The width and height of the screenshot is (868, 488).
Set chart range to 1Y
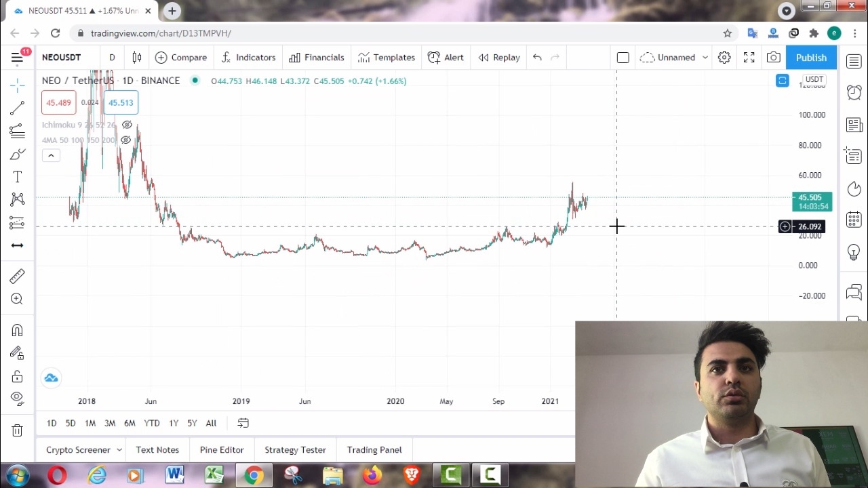point(174,424)
